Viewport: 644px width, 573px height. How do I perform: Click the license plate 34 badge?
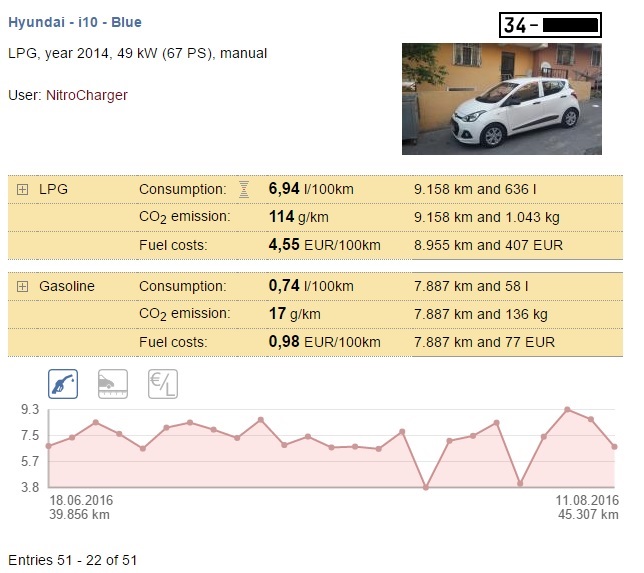(550, 25)
